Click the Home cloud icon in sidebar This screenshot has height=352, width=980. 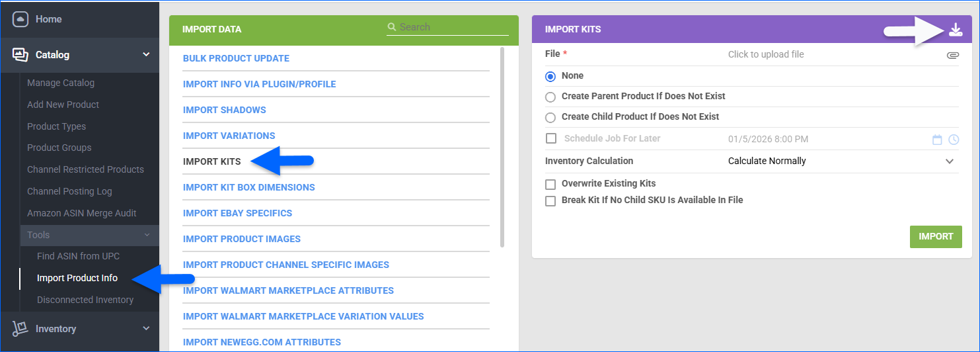(x=20, y=19)
